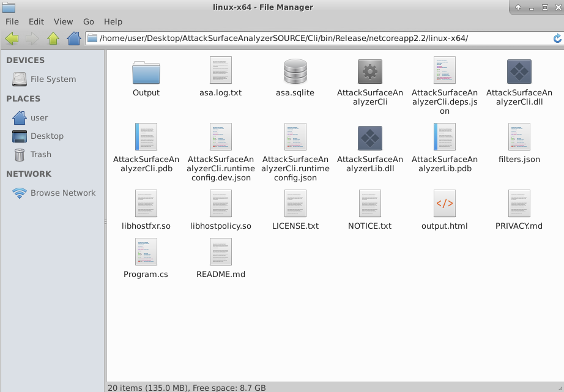Select the asa.log.txt log file
The width and height of the screenshot is (564, 392).
pyautogui.click(x=220, y=72)
